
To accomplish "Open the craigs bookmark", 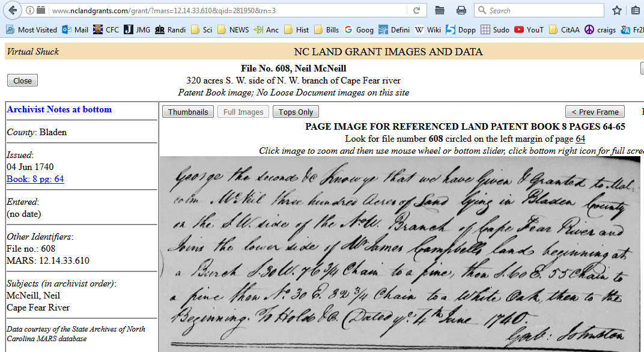I will click(600, 29).
